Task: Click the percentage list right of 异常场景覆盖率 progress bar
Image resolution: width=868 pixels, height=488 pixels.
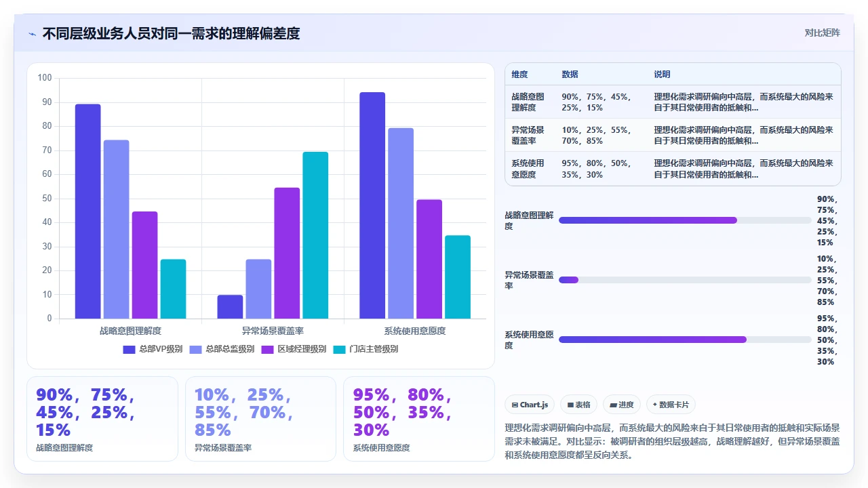Action: point(828,281)
